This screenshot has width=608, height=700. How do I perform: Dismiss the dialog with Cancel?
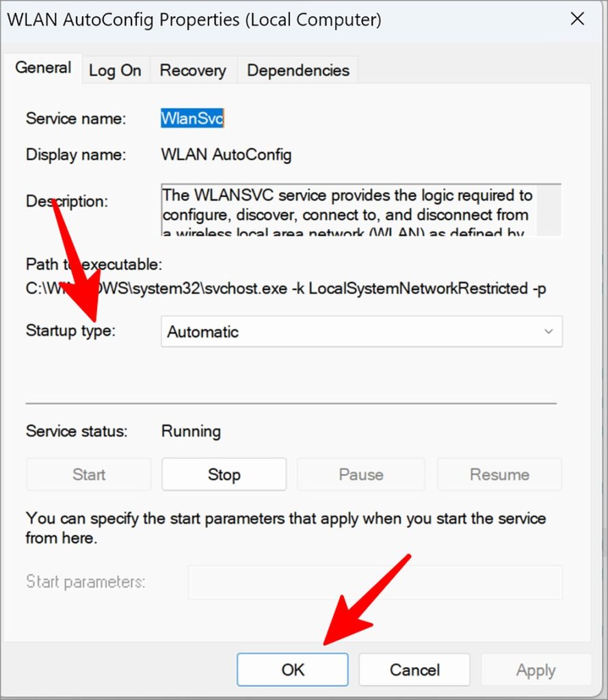pyautogui.click(x=414, y=670)
